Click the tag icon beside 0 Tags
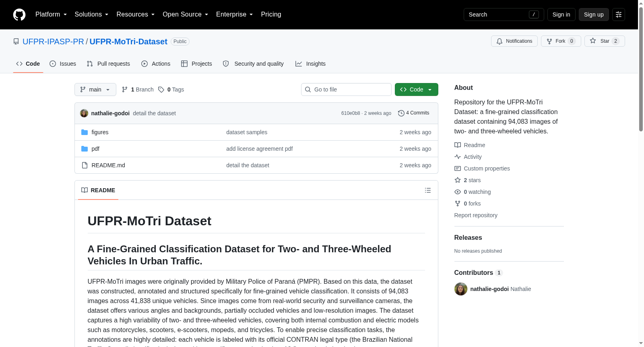 coord(161,89)
